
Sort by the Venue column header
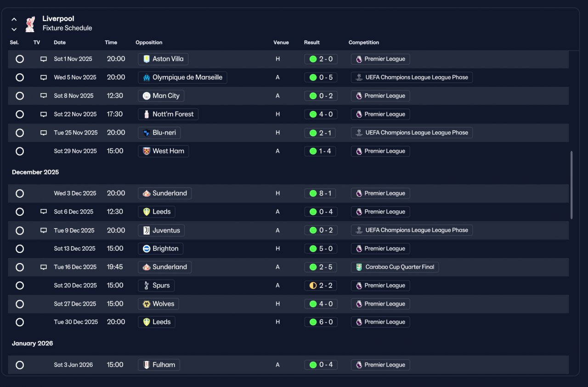click(281, 42)
